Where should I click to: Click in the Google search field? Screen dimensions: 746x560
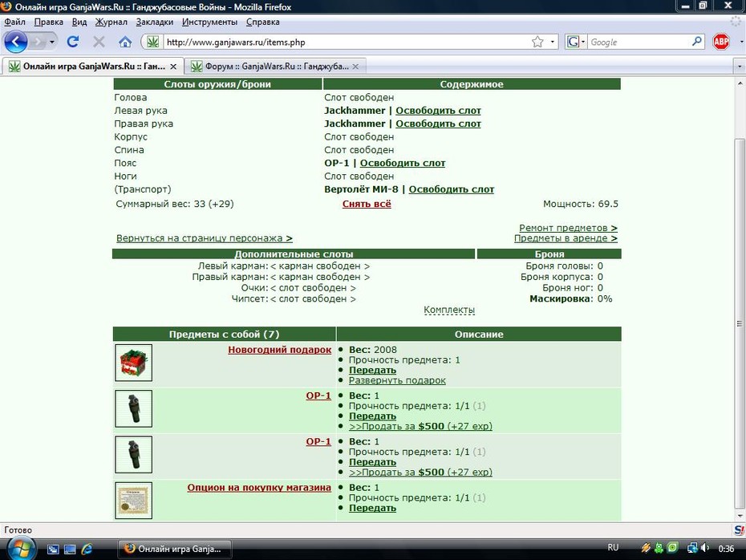(x=639, y=42)
